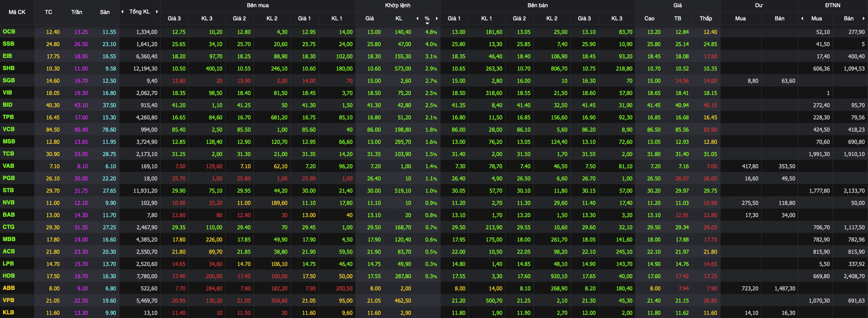Image resolution: width=868 pixels, height=318 pixels.
Task: Click the Khớp lệnh group header
Action: (x=398, y=5)
